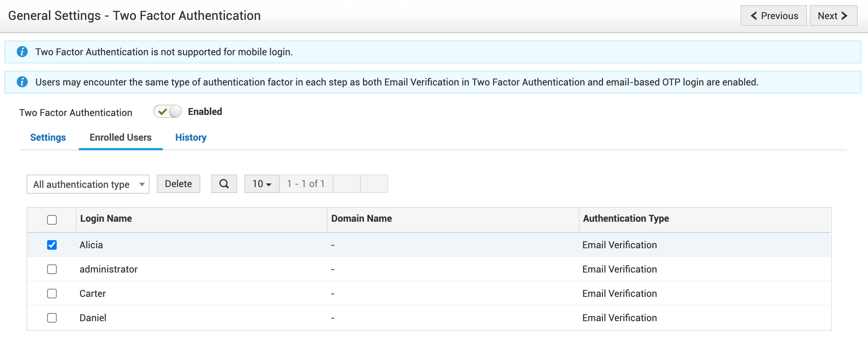
Task: Select the administrator user checkbox
Action: 52,269
